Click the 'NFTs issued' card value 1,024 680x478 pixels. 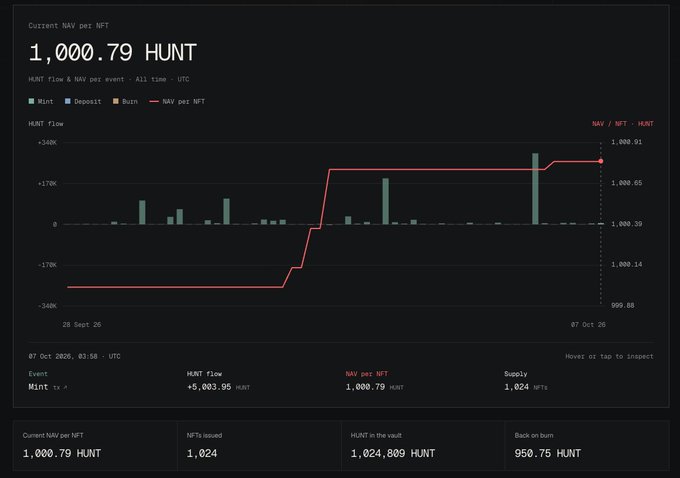(x=202, y=453)
